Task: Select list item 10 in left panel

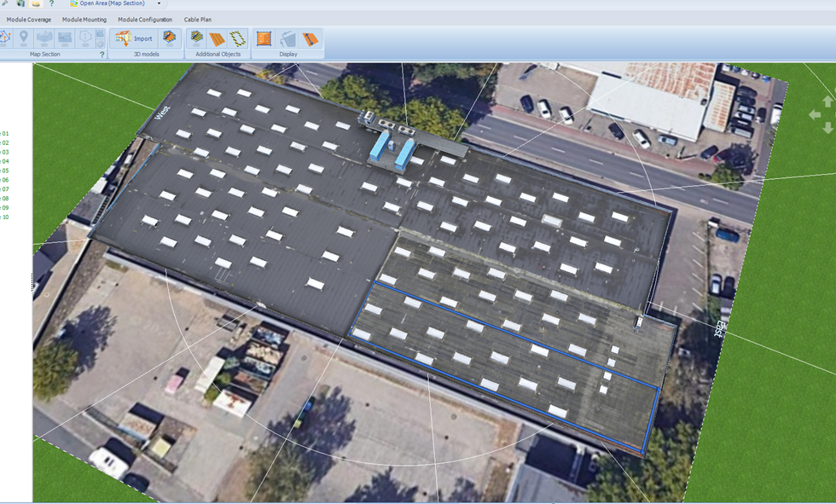Action: (x=5, y=217)
